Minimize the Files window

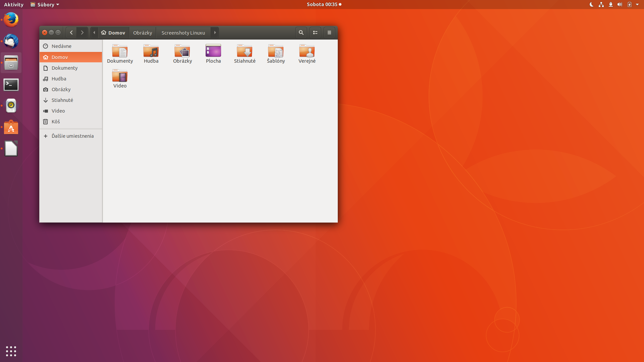point(51,33)
